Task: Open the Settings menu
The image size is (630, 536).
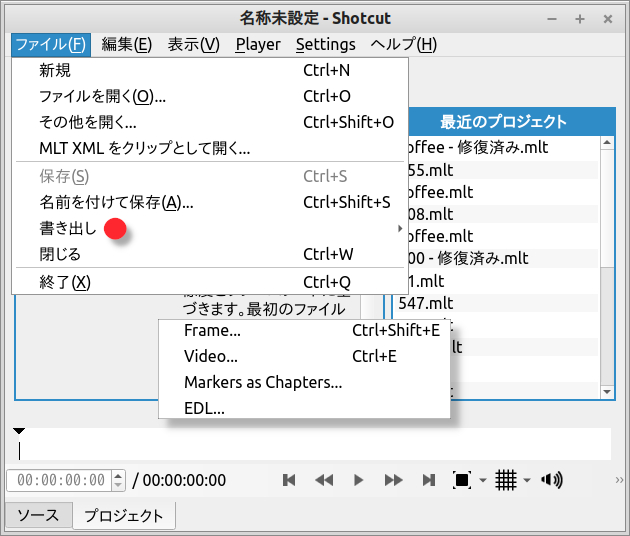Action: point(325,44)
